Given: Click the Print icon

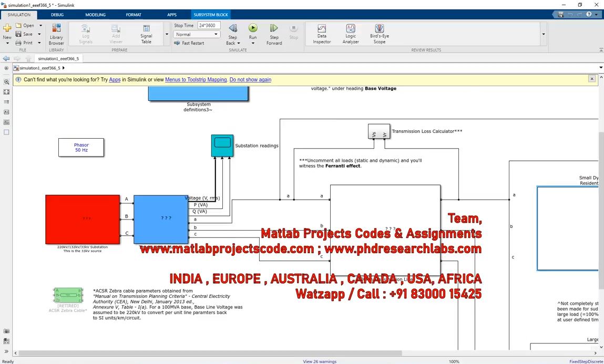Looking at the screenshot, I should [18, 43].
